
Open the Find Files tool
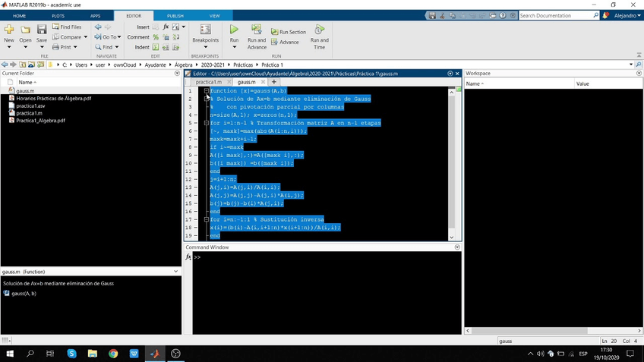tap(70, 27)
